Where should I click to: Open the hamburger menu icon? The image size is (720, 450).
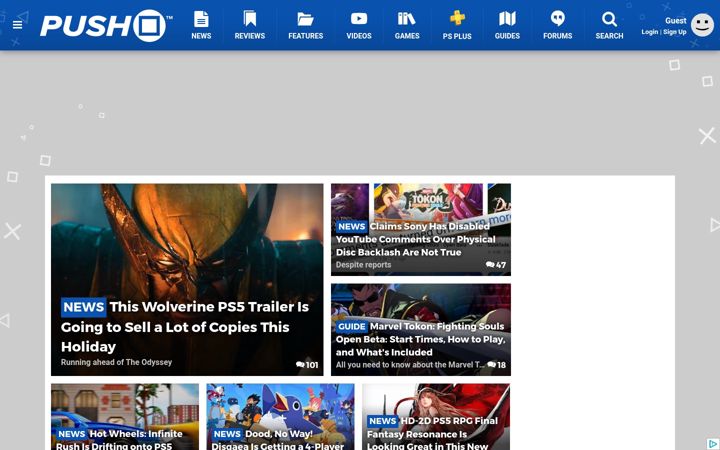17,25
